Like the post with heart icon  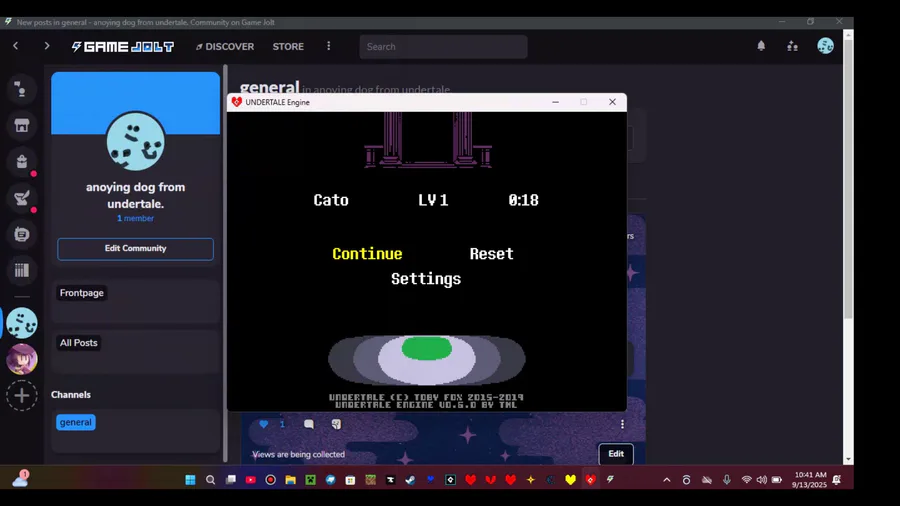[x=263, y=424]
